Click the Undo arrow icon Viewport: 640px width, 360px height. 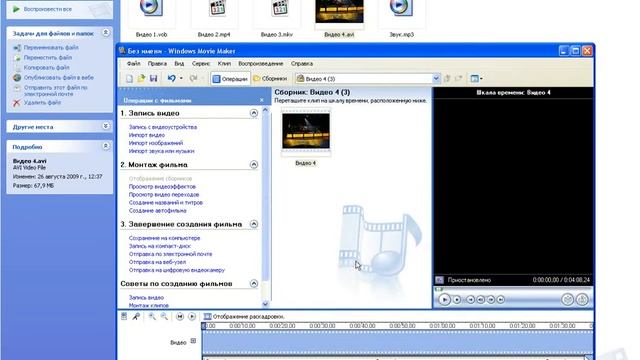pyautogui.click(x=171, y=78)
